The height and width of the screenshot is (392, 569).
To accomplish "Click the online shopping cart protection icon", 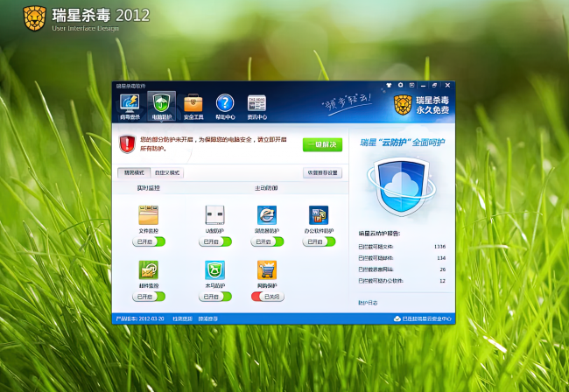I will [267, 270].
